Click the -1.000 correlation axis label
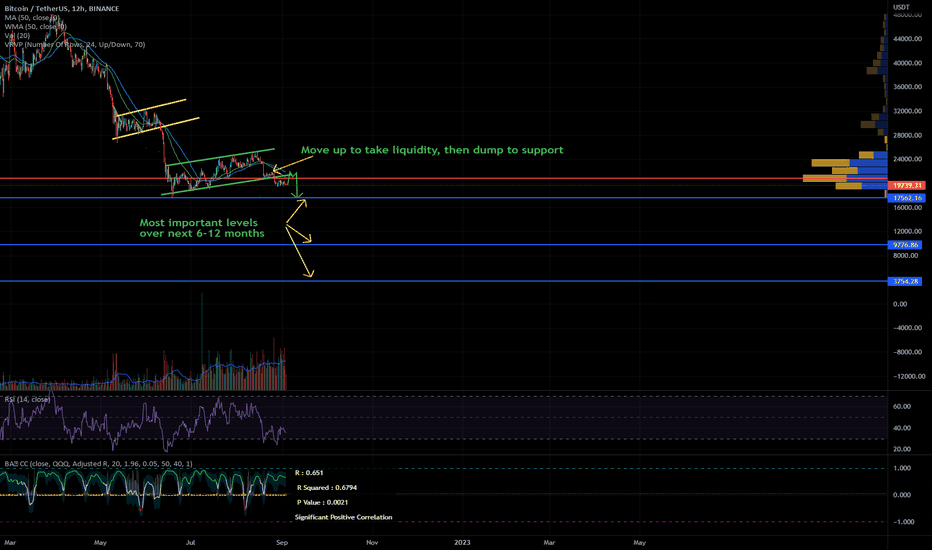Screen dimensions: 932x550 pos(903,521)
